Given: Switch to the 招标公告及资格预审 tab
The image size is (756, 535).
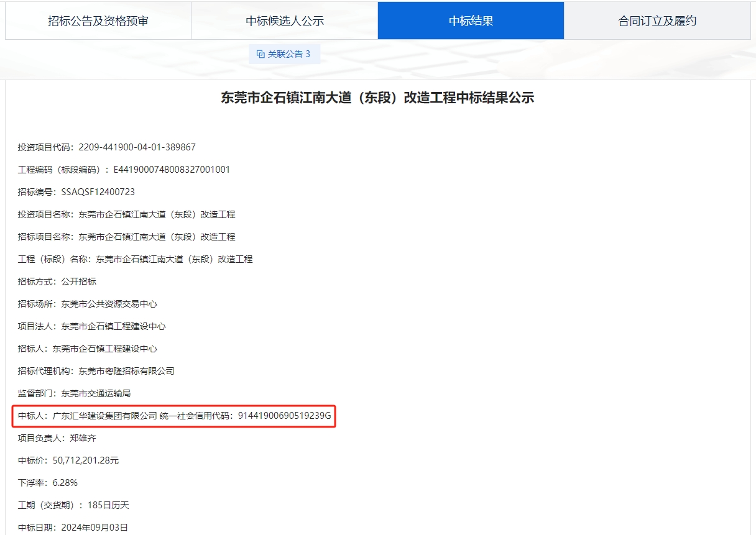Looking at the screenshot, I should pyautogui.click(x=98, y=21).
